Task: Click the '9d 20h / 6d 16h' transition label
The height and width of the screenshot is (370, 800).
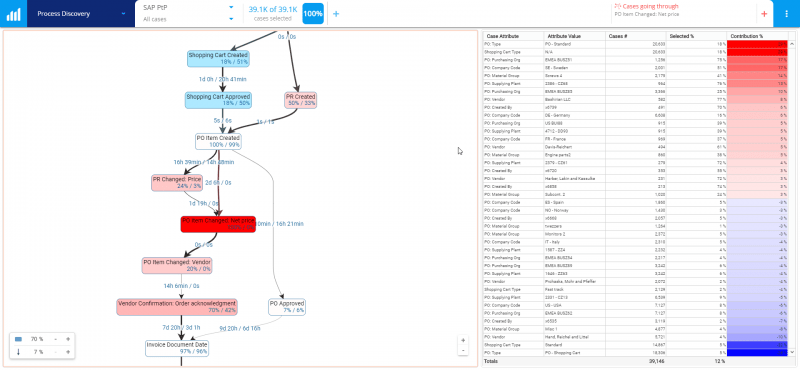Action: click(240, 328)
